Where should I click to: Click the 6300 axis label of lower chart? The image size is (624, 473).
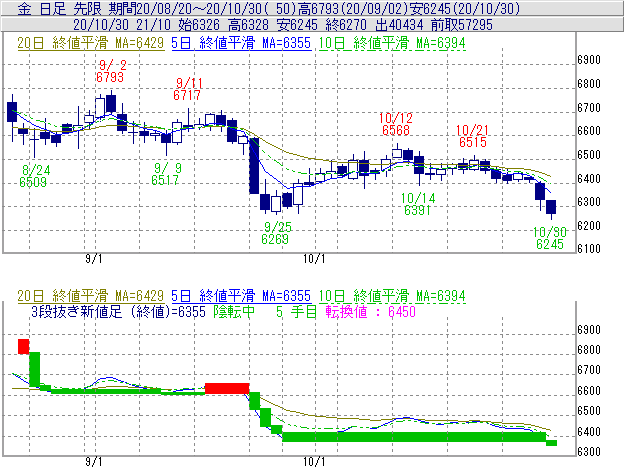(589, 452)
